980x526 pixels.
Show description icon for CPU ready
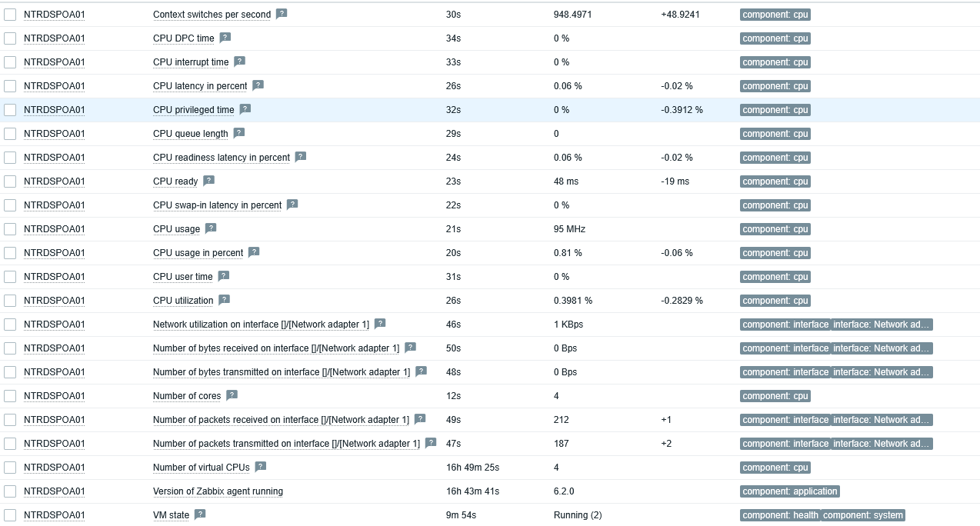pyautogui.click(x=208, y=181)
